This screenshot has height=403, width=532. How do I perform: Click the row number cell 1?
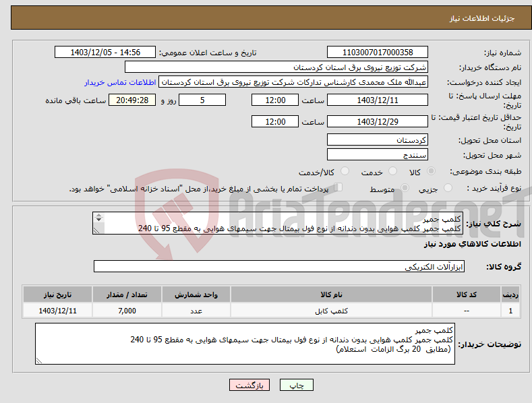tap(510, 311)
